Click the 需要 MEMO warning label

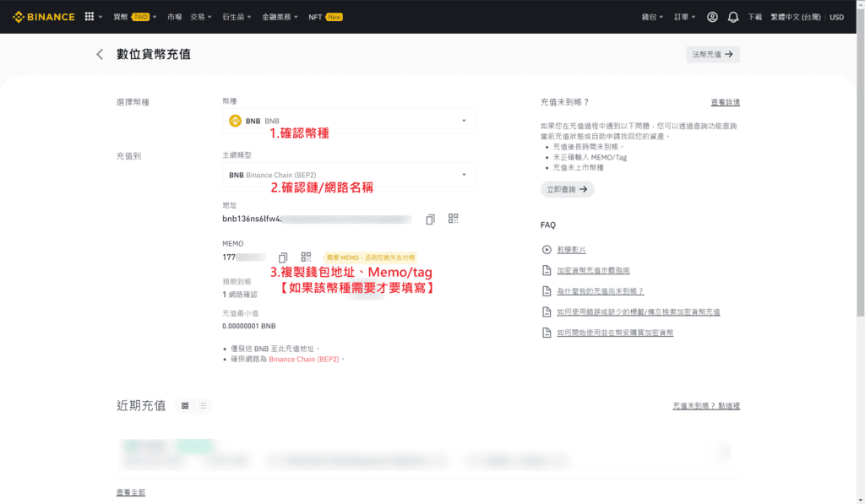[371, 257]
